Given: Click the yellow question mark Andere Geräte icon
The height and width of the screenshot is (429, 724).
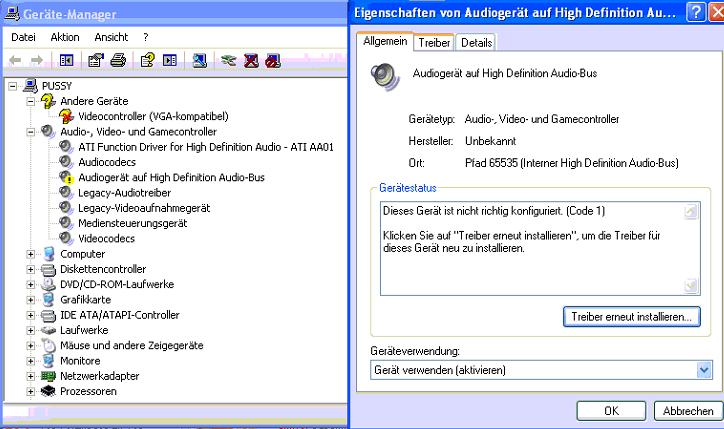Looking at the screenshot, I should pos(48,101).
